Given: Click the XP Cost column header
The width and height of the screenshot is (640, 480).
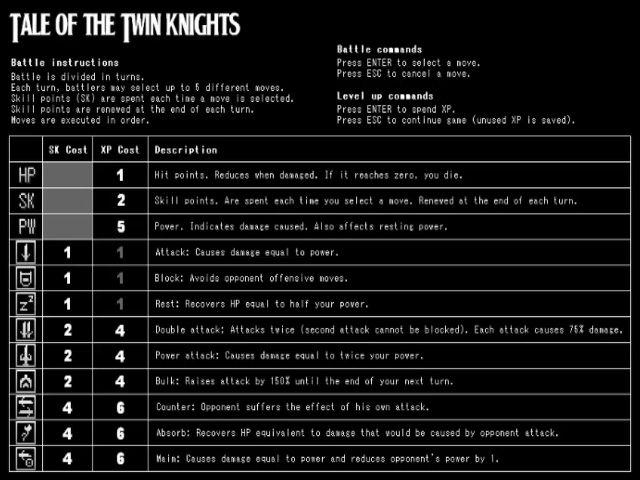Looking at the screenshot, I should pyautogui.click(x=120, y=150).
